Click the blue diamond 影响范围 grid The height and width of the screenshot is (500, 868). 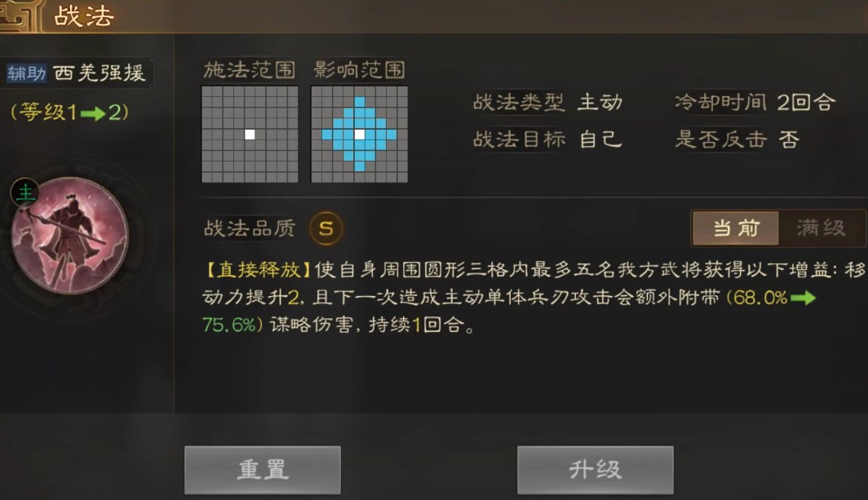(x=359, y=134)
